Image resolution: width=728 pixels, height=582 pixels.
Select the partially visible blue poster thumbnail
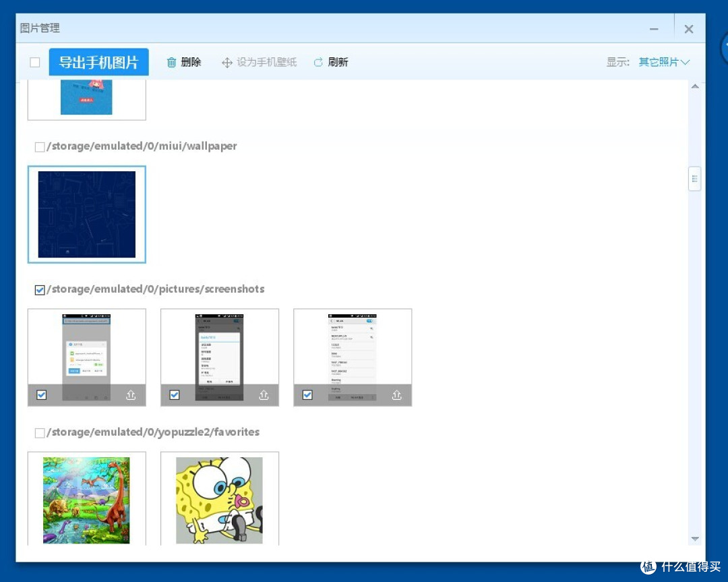point(87,99)
